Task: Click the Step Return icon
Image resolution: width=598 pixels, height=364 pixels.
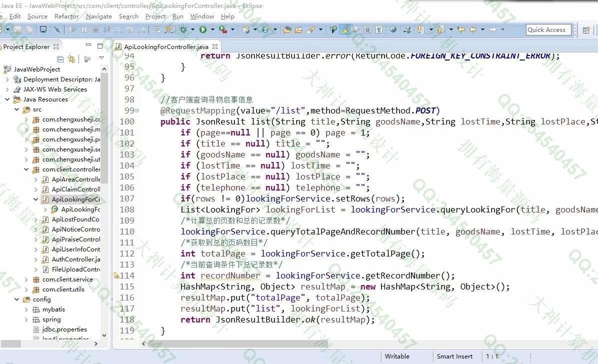Action: click(142, 30)
